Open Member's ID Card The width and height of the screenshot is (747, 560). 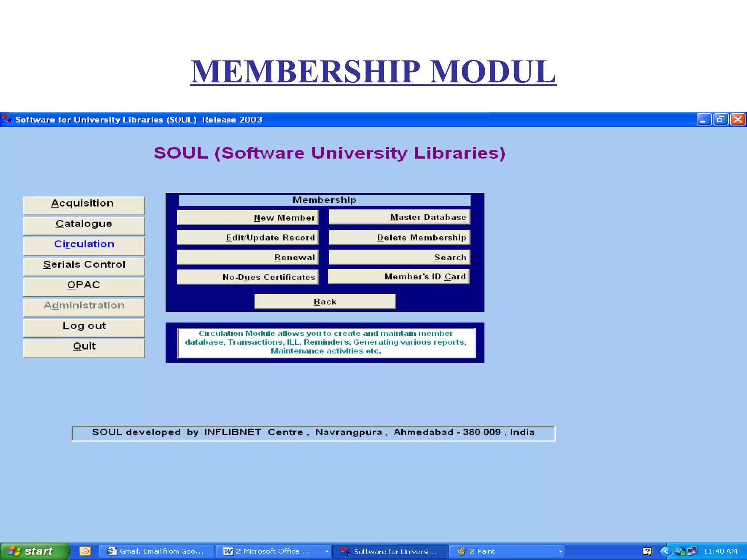(x=399, y=276)
